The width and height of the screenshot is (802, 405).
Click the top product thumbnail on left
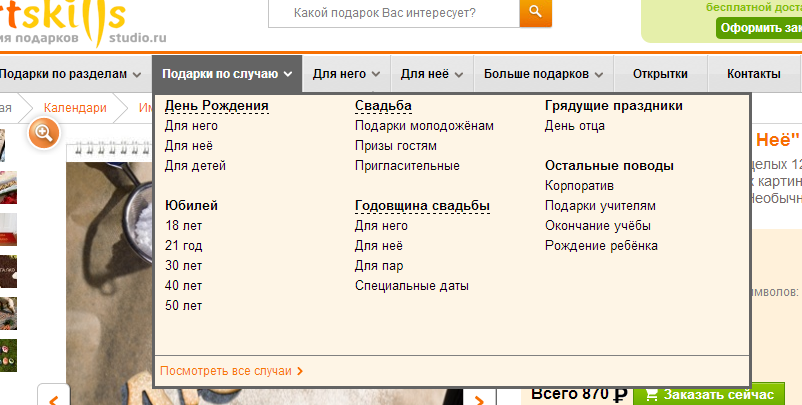(8, 145)
